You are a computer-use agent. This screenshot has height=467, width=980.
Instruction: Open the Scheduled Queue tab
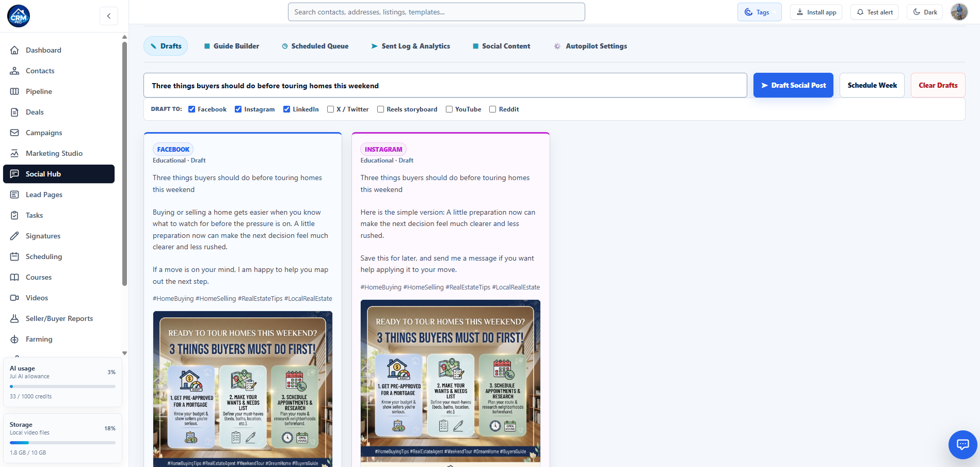click(315, 46)
